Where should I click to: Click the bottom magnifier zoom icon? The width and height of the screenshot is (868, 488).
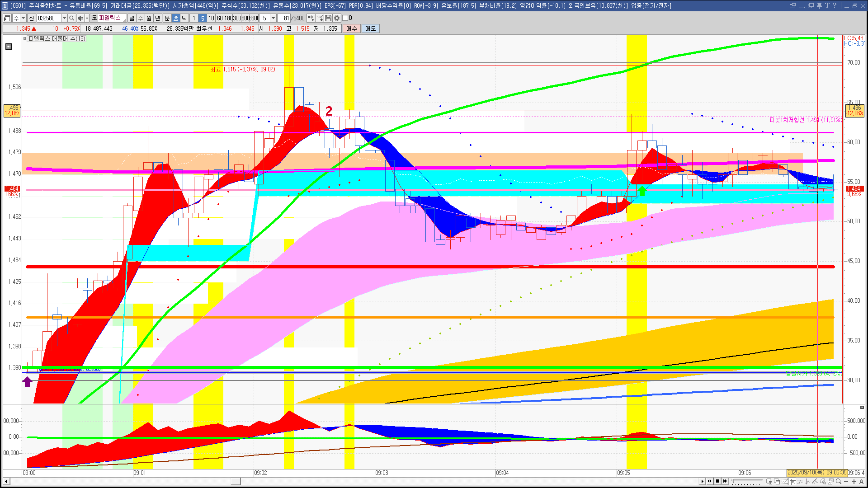(839, 482)
